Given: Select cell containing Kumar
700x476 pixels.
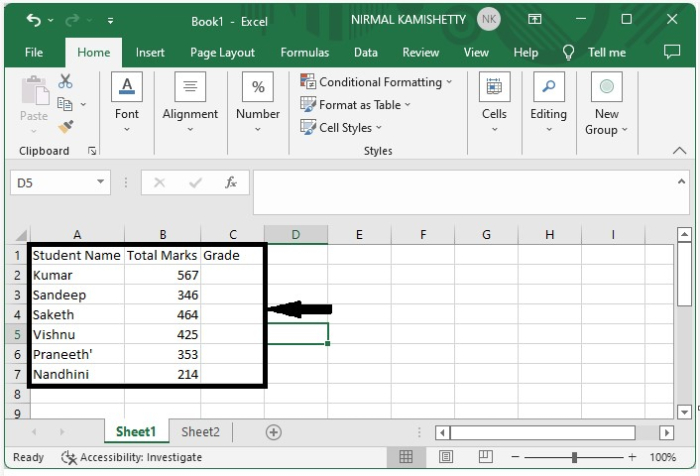Looking at the screenshot, I should (77, 275).
